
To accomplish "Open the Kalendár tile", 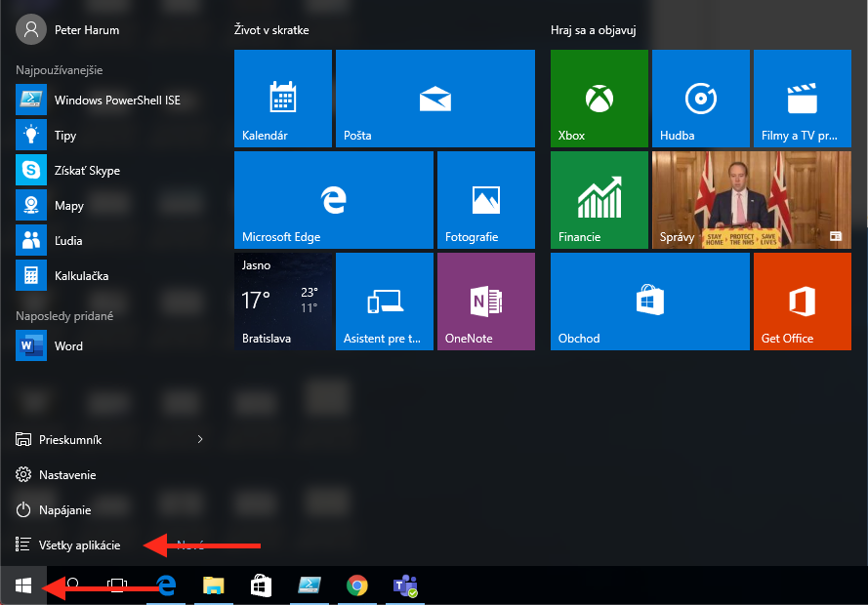I will tap(283, 98).
